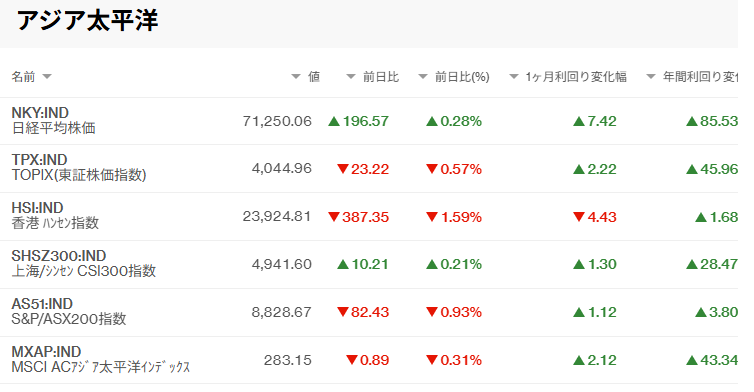Viewport: 754px width, 392px height.
Task: Open SHSZ300:IND index link
Action: tap(59, 256)
